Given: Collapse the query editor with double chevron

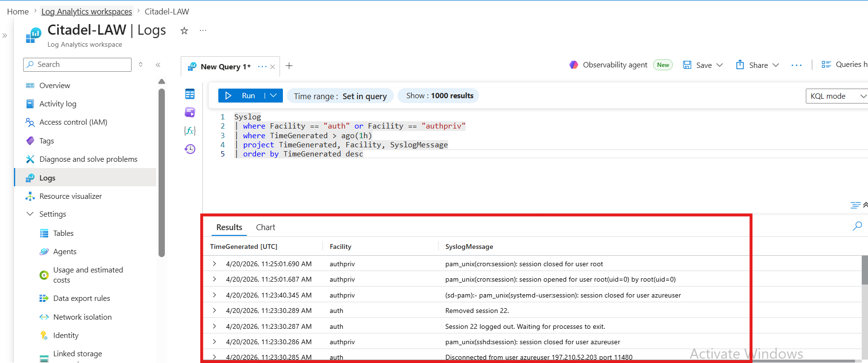Looking at the screenshot, I should point(865,205).
